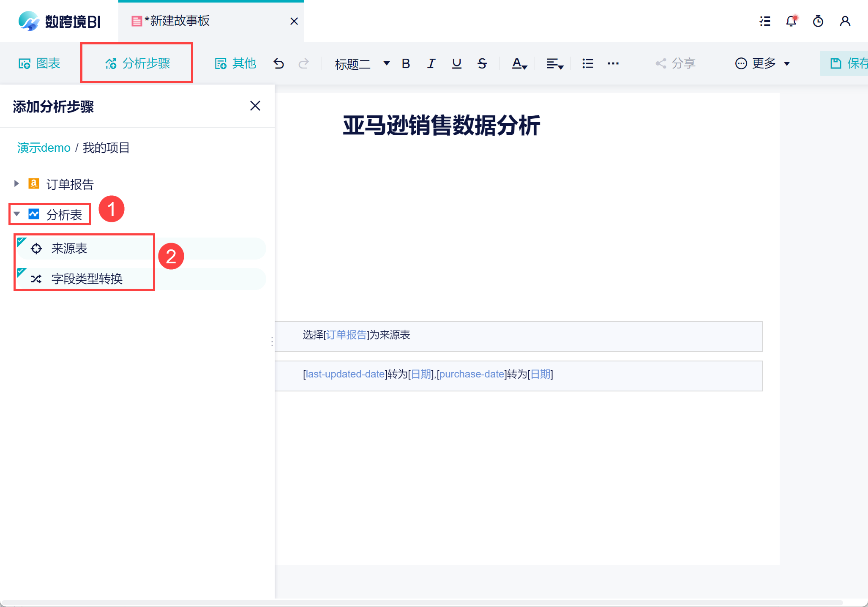This screenshot has width=868, height=607.
Task: Apply underline formatting
Action: [456, 63]
